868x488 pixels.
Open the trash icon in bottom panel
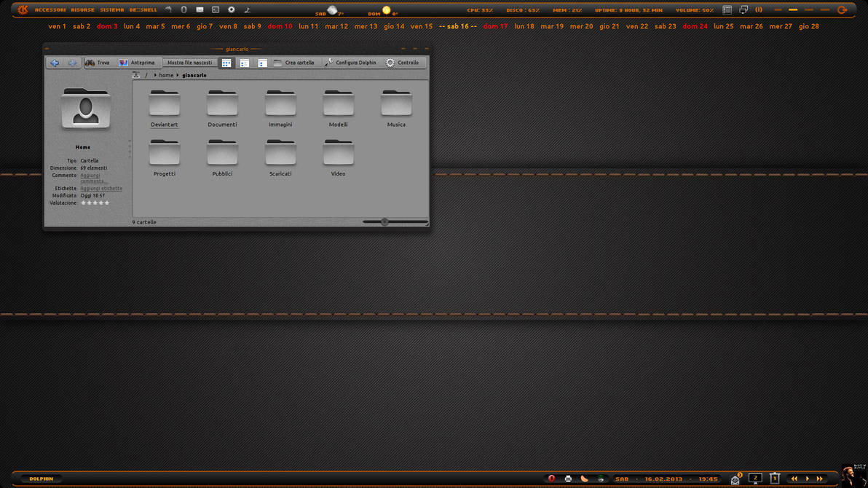pyautogui.click(x=775, y=478)
